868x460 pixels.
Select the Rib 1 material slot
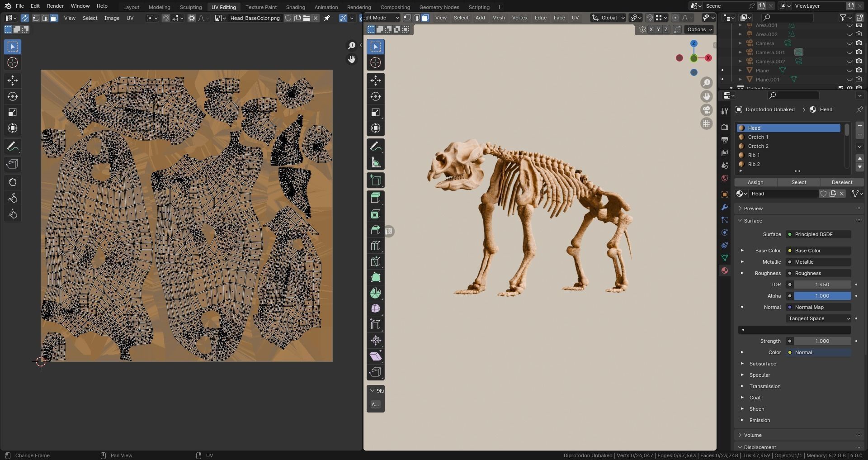point(789,155)
